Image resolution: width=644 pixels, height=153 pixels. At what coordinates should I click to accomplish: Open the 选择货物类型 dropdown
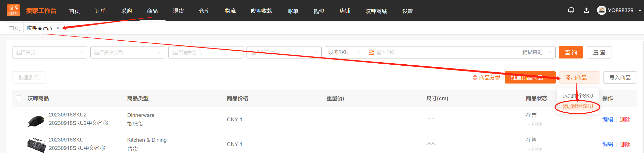click(128, 52)
